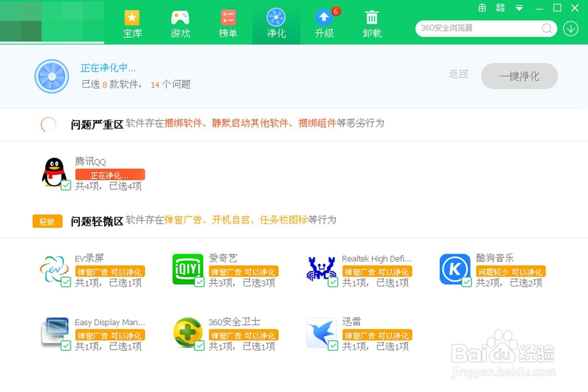Open the gift box icon in the titlebar

[482, 8]
